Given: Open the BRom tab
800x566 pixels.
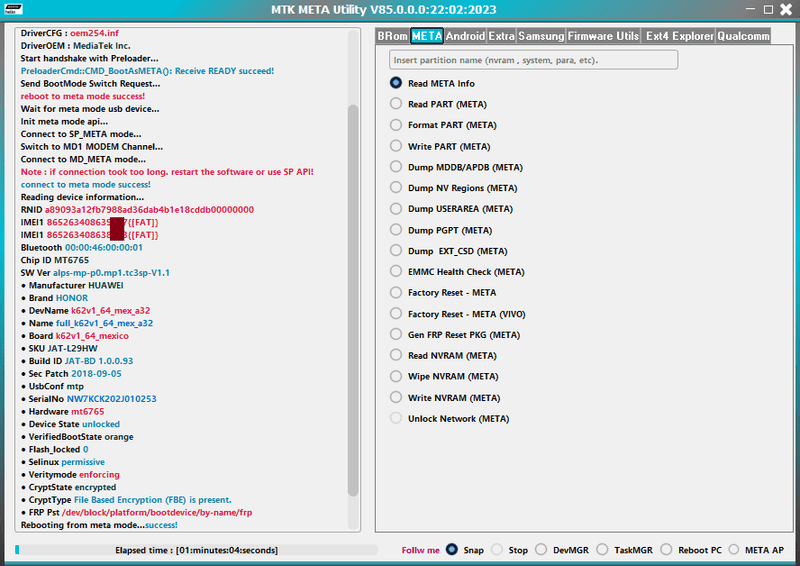Looking at the screenshot, I should tap(392, 36).
